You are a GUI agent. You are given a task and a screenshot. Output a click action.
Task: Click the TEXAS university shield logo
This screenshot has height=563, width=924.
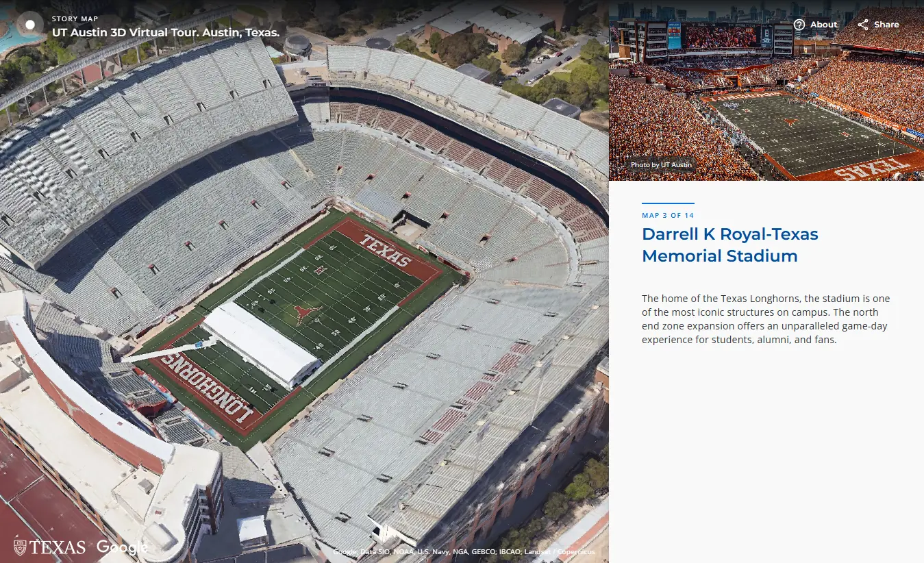21,547
